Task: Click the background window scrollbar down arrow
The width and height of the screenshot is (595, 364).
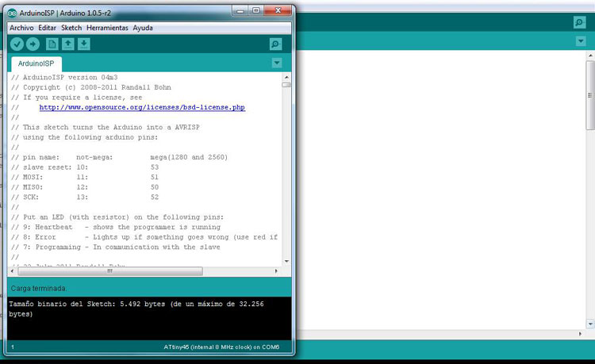Action: pos(590,324)
